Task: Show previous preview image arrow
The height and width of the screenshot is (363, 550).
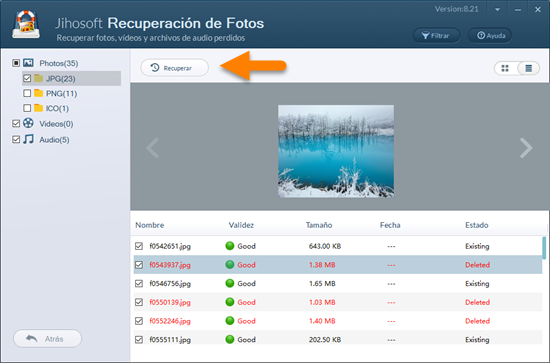Action: click(x=153, y=148)
